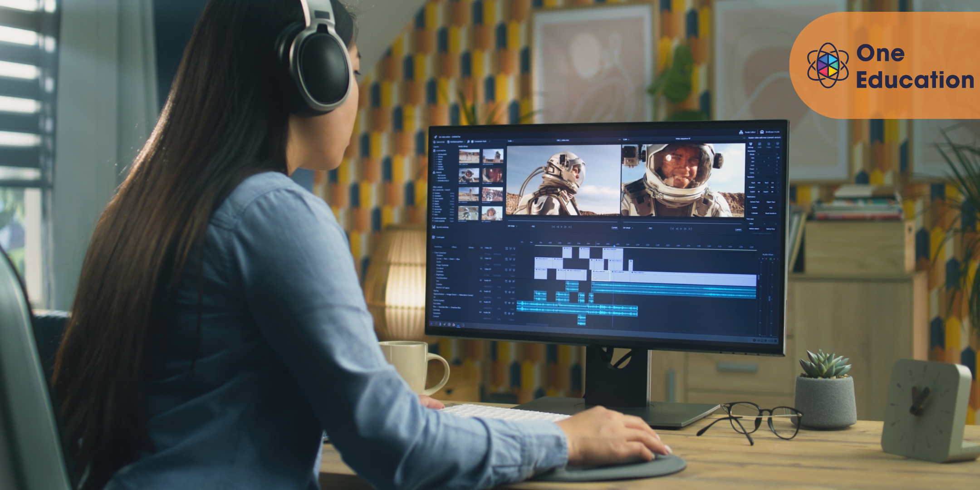
Task: Switch to Briefcase mode
Action: tap(769, 132)
